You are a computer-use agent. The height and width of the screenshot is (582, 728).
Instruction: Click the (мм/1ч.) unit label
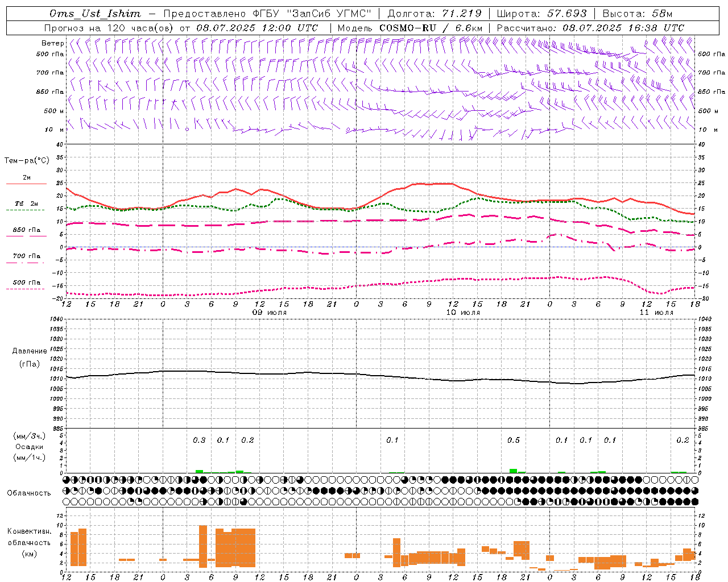click(30, 458)
